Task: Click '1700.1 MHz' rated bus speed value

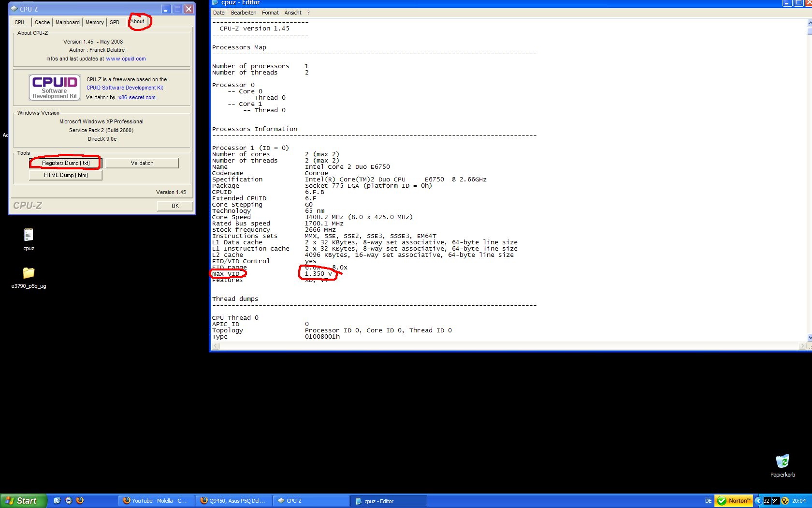Action: click(x=324, y=224)
